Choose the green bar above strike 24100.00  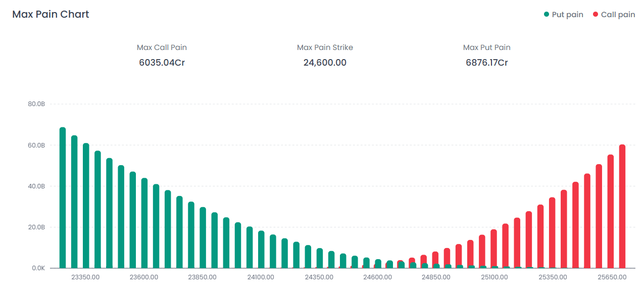(261, 250)
